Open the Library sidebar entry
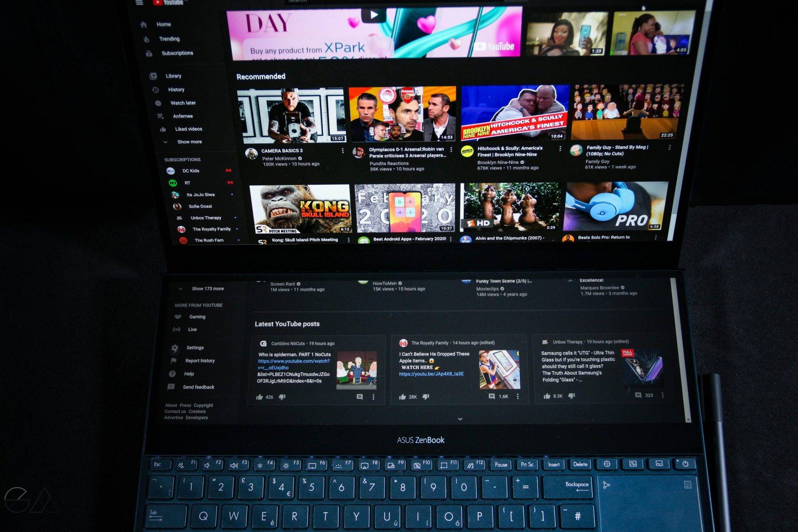The width and height of the screenshot is (798, 532). tap(165, 76)
